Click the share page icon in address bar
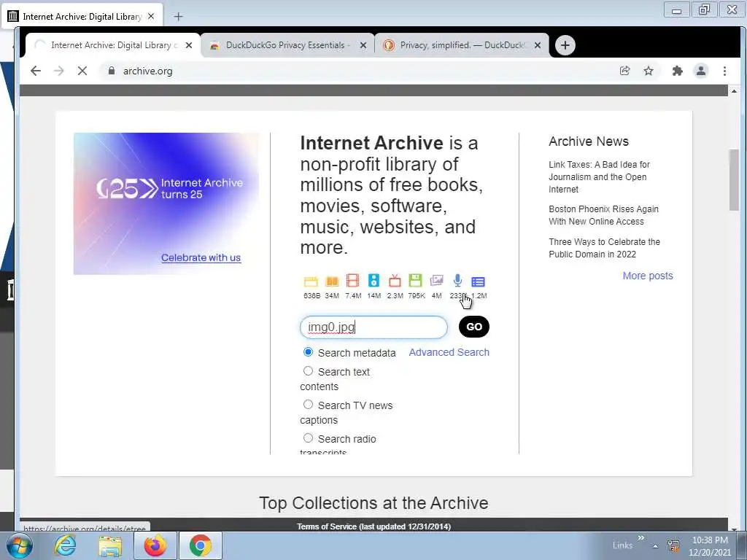The height and width of the screenshot is (560, 747). click(624, 71)
